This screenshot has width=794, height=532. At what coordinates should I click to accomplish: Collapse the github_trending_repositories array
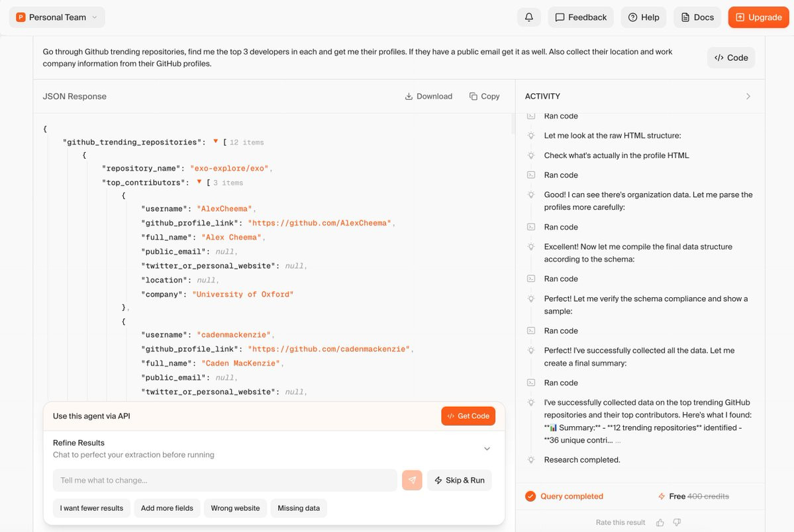tap(216, 142)
